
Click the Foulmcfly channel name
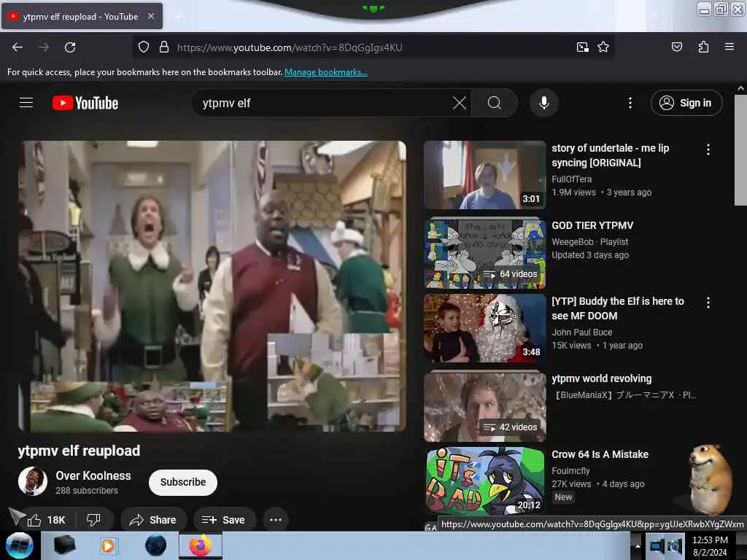click(570, 471)
